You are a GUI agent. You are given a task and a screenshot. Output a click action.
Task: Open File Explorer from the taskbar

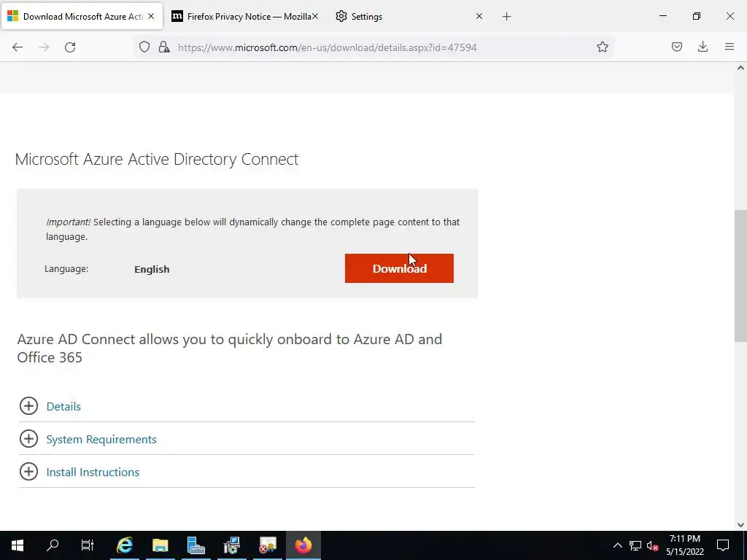(160, 545)
